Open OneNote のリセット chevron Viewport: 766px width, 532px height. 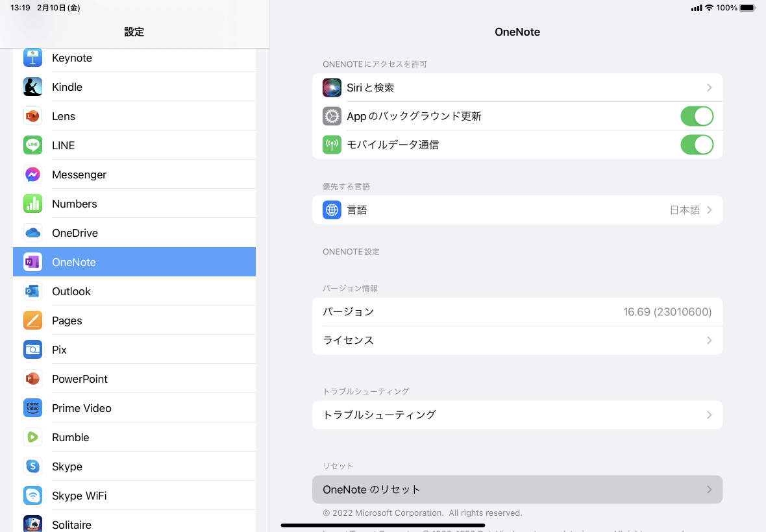(x=710, y=490)
